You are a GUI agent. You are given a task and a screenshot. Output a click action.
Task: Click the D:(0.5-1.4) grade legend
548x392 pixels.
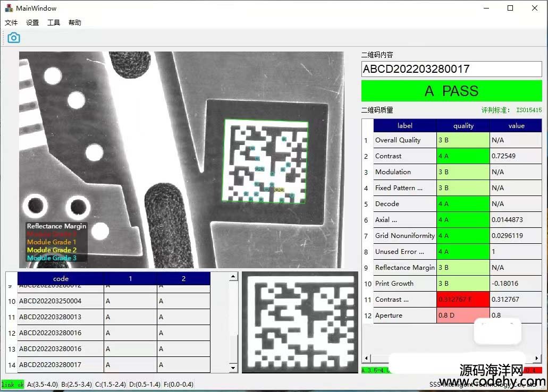(145, 385)
